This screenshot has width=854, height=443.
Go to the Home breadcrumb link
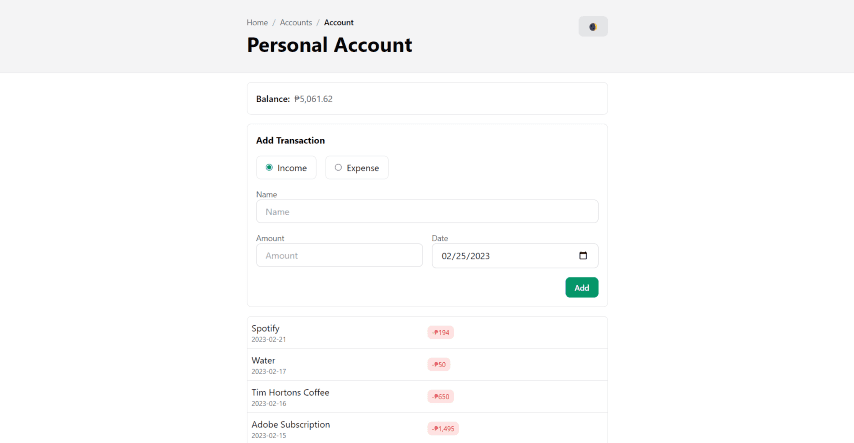click(257, 22)
